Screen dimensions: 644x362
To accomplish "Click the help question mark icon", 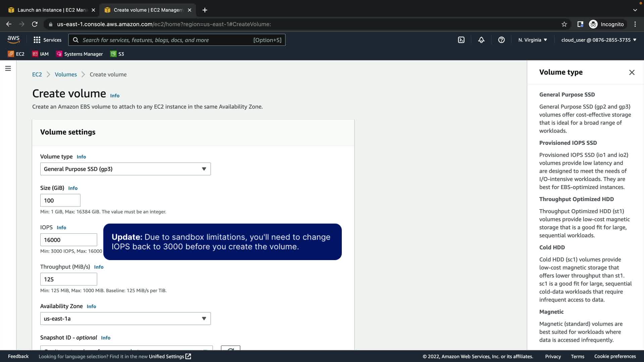I will click(501, 40).
